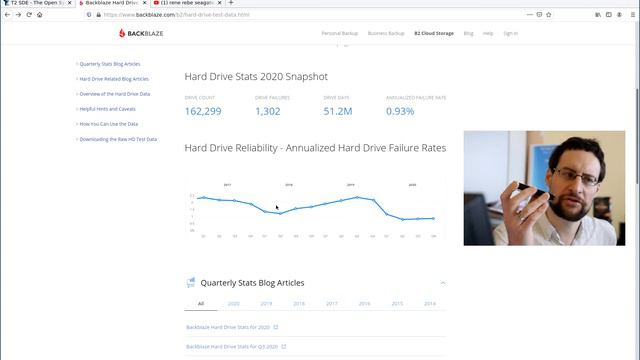This screenshot has width=640, height=360.
Task: Close the T2 SDE tab
Action: 69,3
